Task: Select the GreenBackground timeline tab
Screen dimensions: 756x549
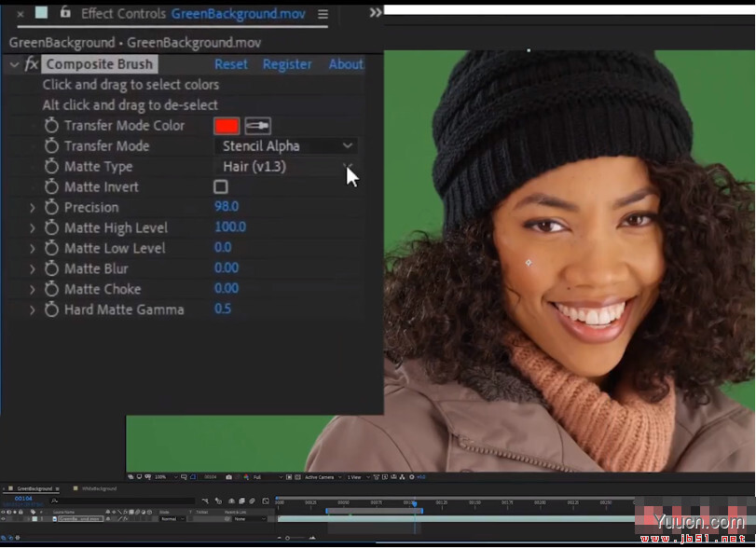Action: 35,488
